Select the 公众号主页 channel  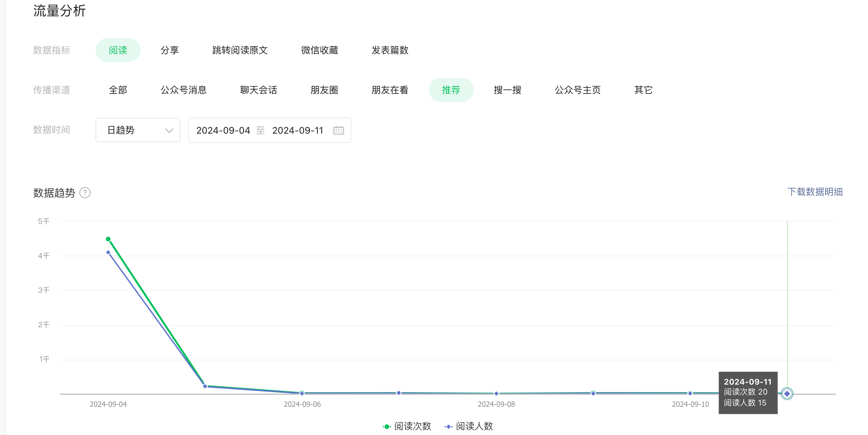tap(578, 90)
